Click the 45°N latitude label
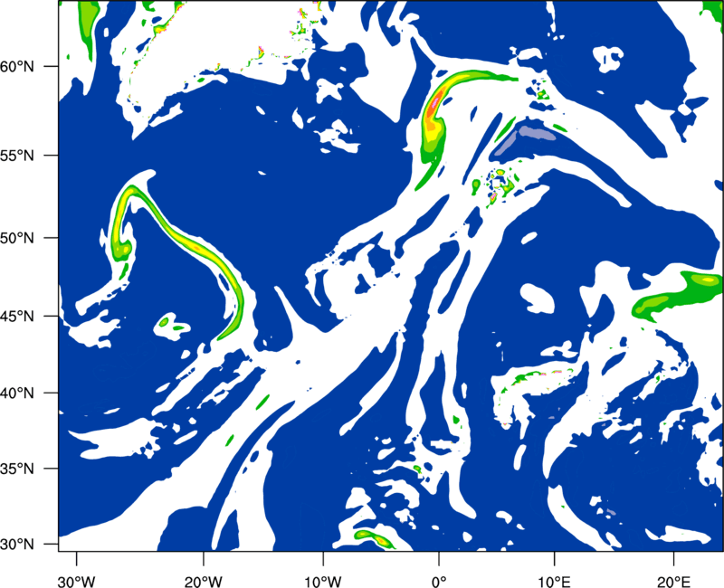 pyautogui.click(x=17, y=317)
